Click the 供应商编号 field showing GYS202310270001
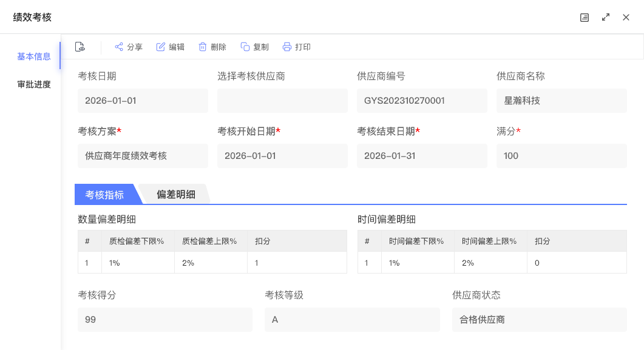Image resolution: width=644 pixels, height=350 pixels. pos(422,100)
